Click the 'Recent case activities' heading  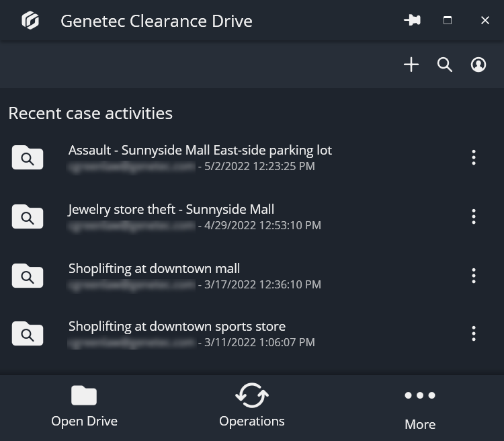(90, 113)
